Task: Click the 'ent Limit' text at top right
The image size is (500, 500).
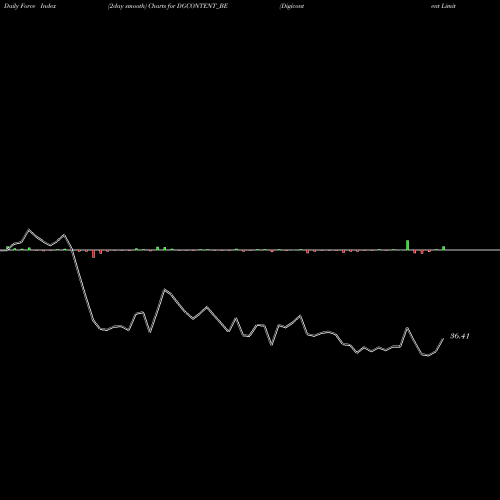Action: click(443, 6)
